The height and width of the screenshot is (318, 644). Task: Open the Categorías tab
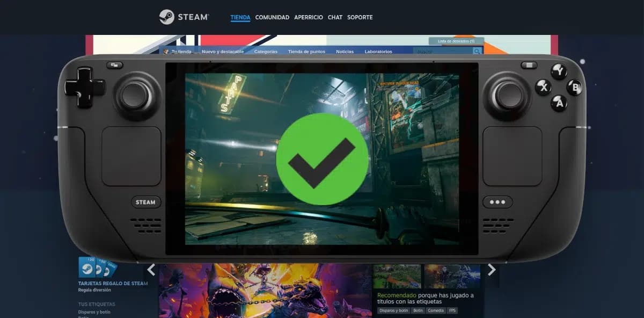click(266, 52)
